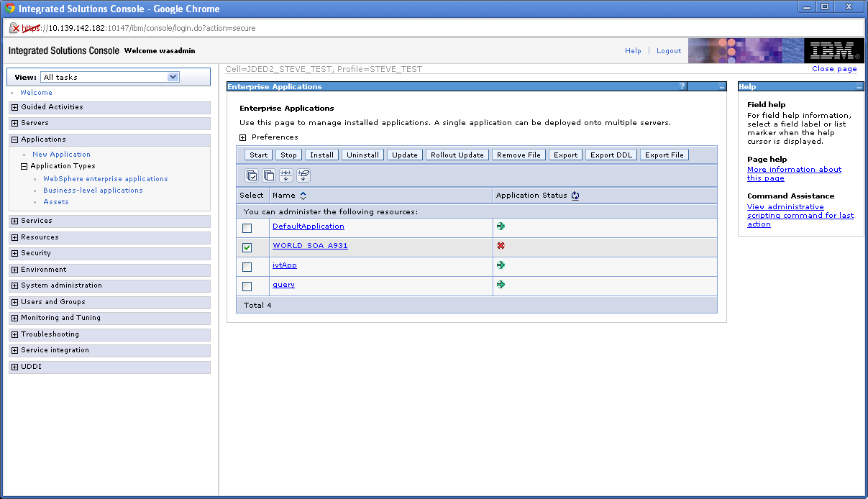Expand the Service integration section
Screen dimensions: 868x499
(x=15, y=350)
